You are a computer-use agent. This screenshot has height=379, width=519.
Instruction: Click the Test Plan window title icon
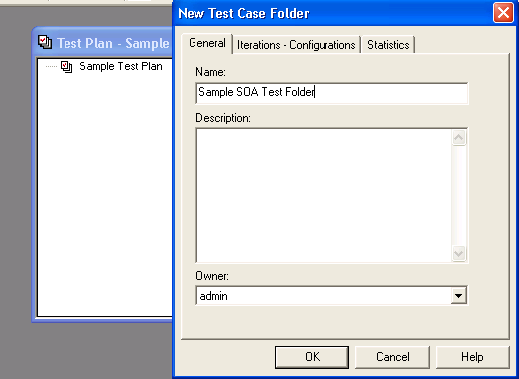(45, 42)
